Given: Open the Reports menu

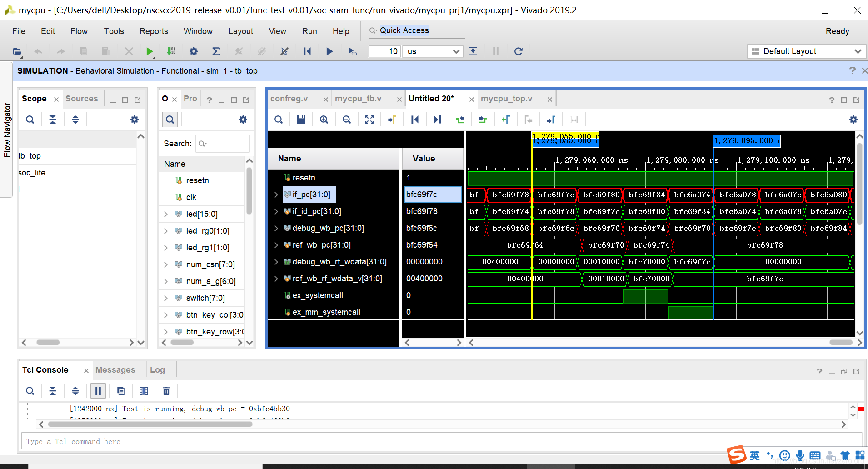Looking at the screenshot, I should coord(154,31).
